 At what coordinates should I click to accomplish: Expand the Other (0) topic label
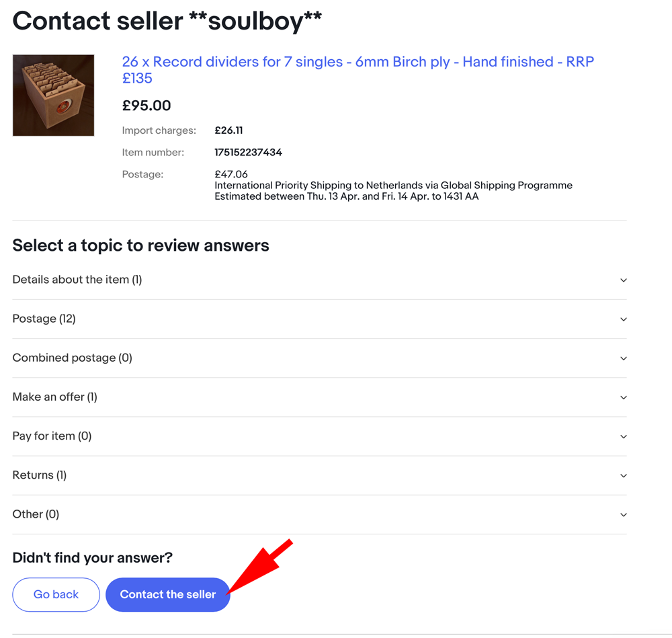[x=36, y=514]
